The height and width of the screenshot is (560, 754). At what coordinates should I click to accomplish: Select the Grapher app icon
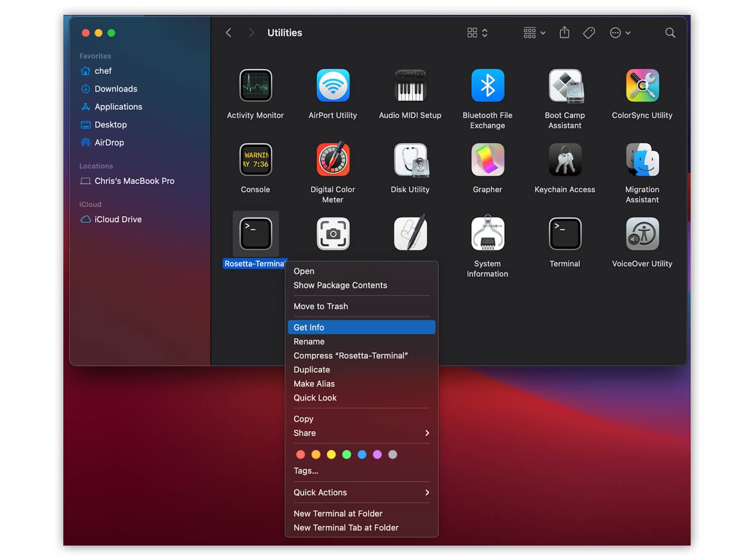click(x=487, y=160)
